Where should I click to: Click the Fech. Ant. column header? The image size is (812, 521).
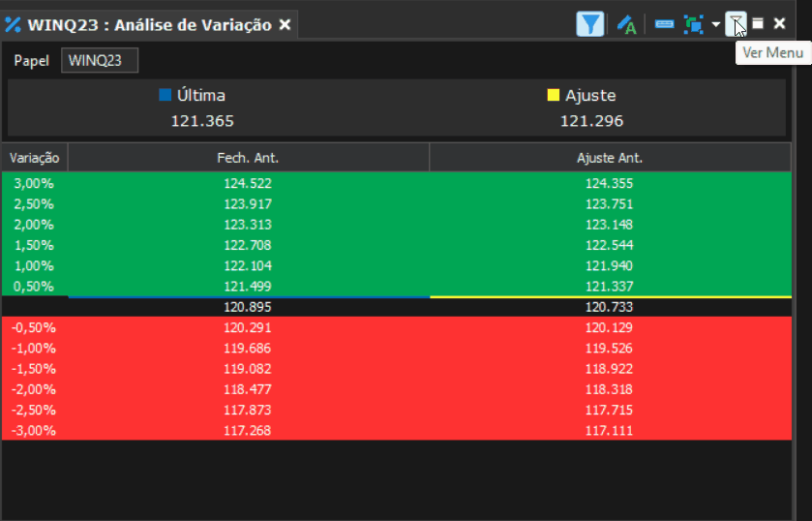248,158
